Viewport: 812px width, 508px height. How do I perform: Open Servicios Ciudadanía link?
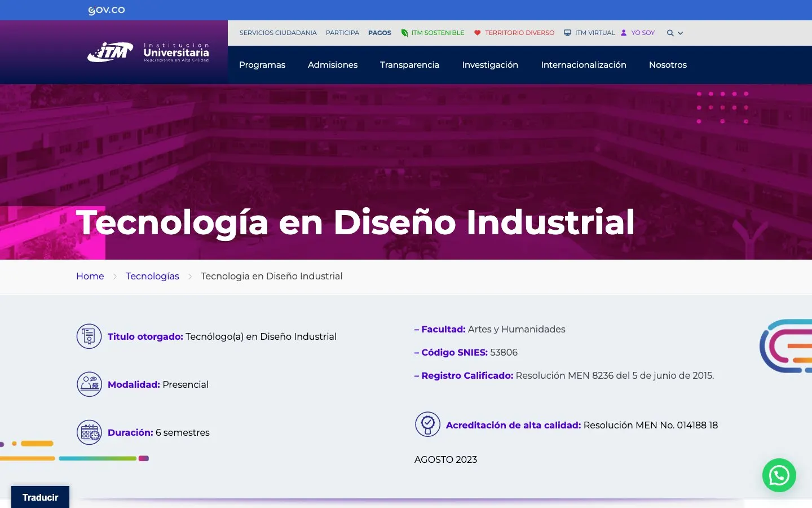(278, 33)
